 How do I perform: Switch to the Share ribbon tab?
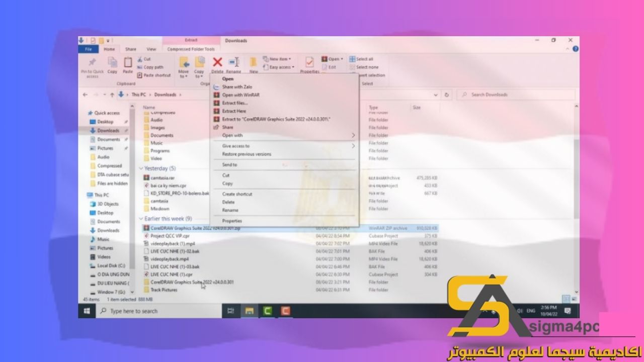click(x=131, y=49)
